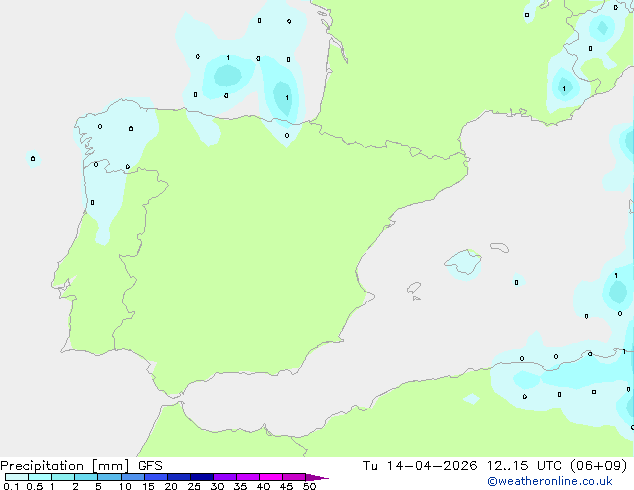Choose the 40 mm magenta legend swatch
Image resolution: width=634 pixels, height=490 pixels.
tap(271, 477)
